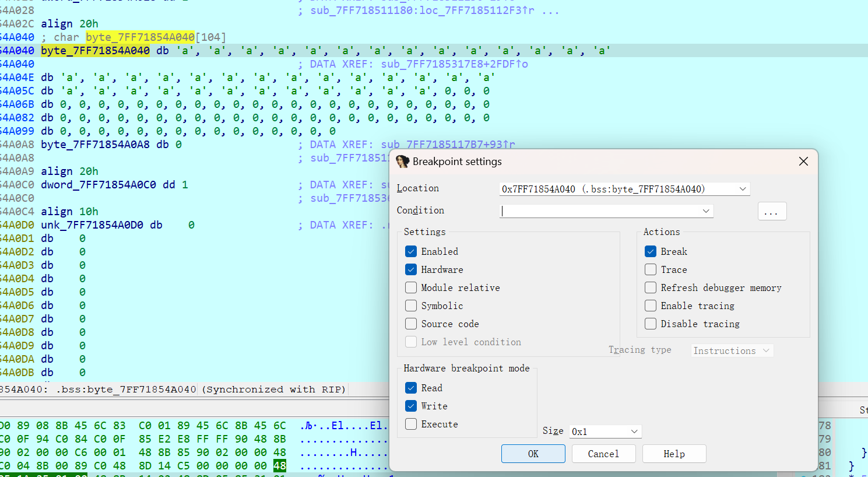868x477 pixels.
Task: Enable the Execute hardware breakpoint mode
Action: (411, 424)
